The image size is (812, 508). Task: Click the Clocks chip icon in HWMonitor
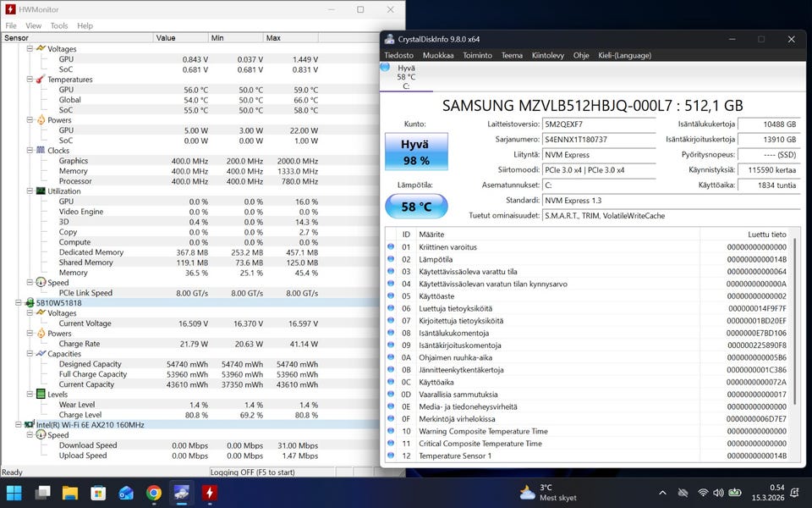[x=41, y=151]
